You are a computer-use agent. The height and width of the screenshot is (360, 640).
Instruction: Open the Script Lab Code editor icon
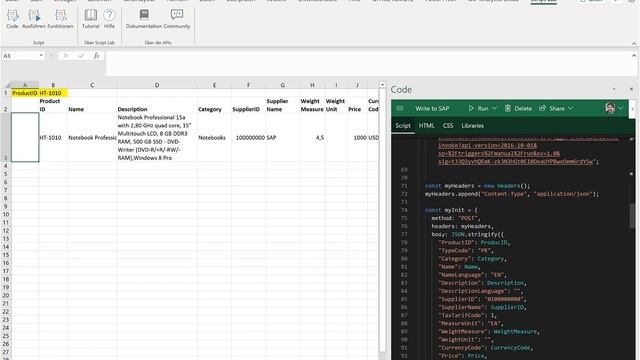tap(12, 16)
